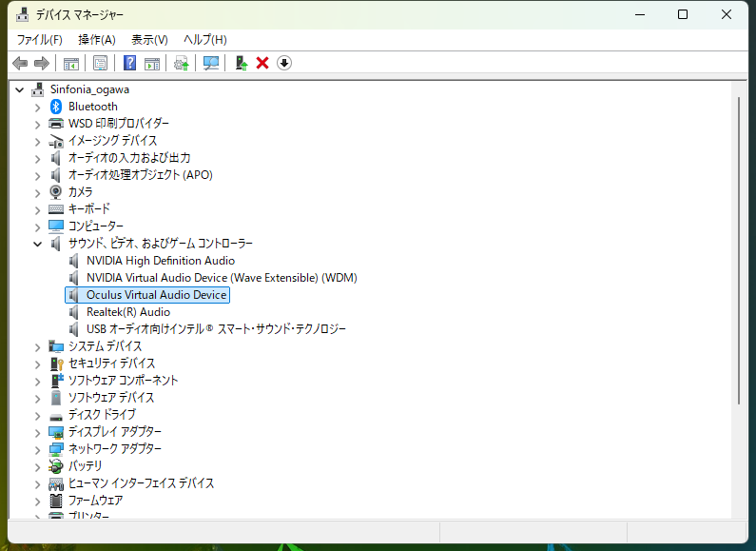
Task: Select Realtek(R) Audio device
Action: 127,312
